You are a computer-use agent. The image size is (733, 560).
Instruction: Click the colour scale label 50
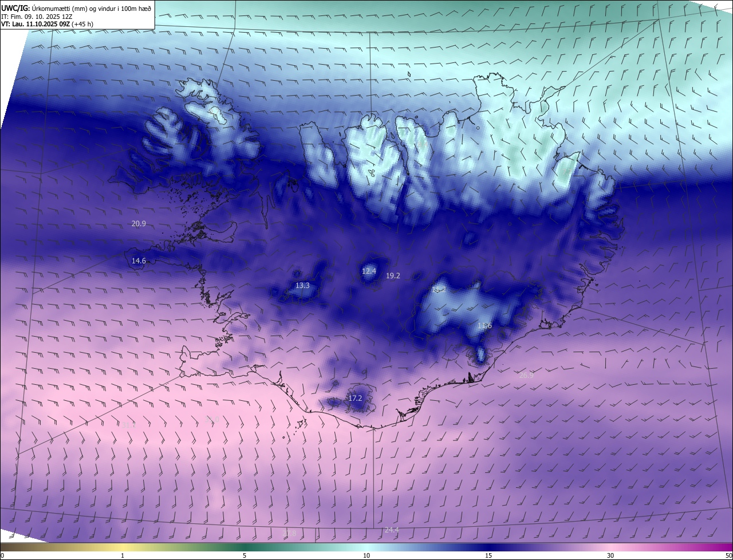pos(728,556)
